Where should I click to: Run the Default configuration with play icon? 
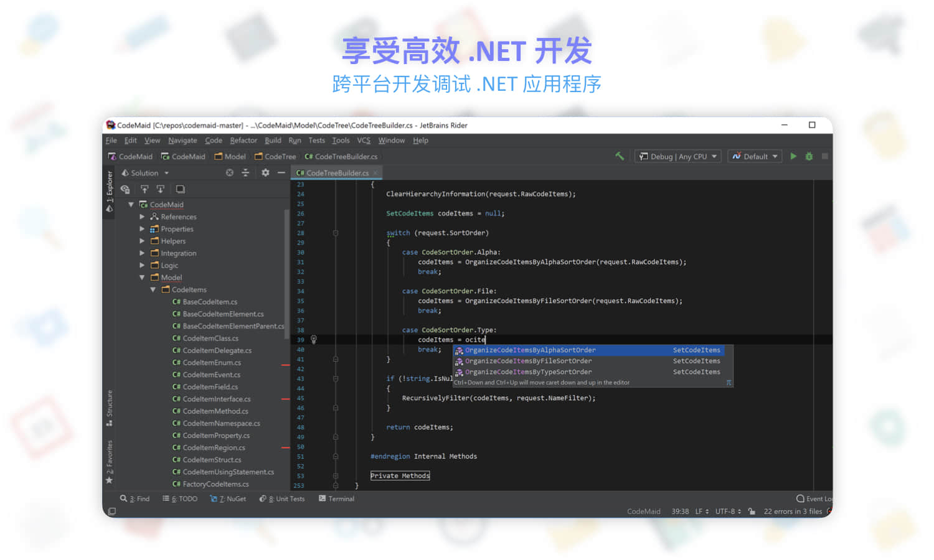coord(793,156)
